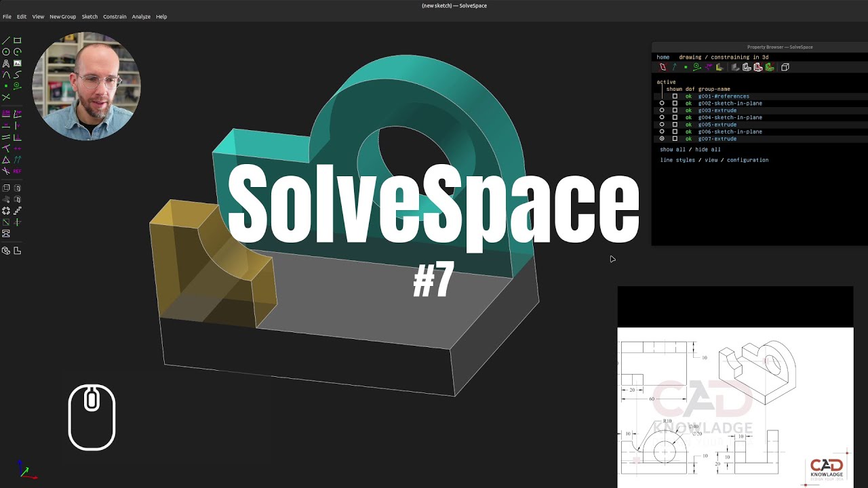The width and height of the screenshot is (868, 488).
Task: Open the New Group menu
Action: click(x=63, y=16)
